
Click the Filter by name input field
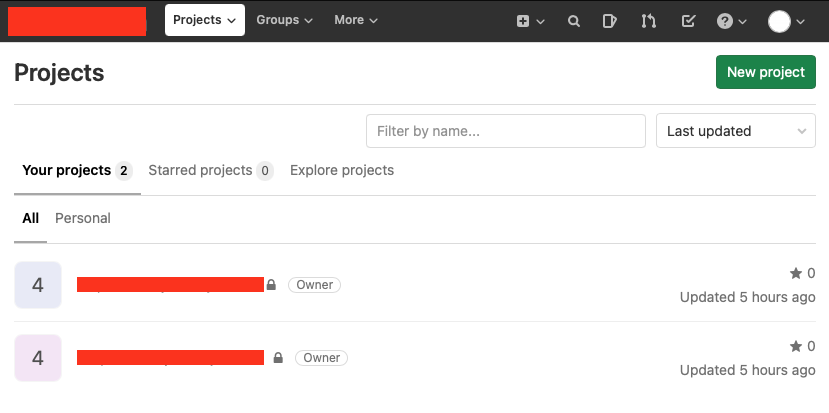point(505,131)
